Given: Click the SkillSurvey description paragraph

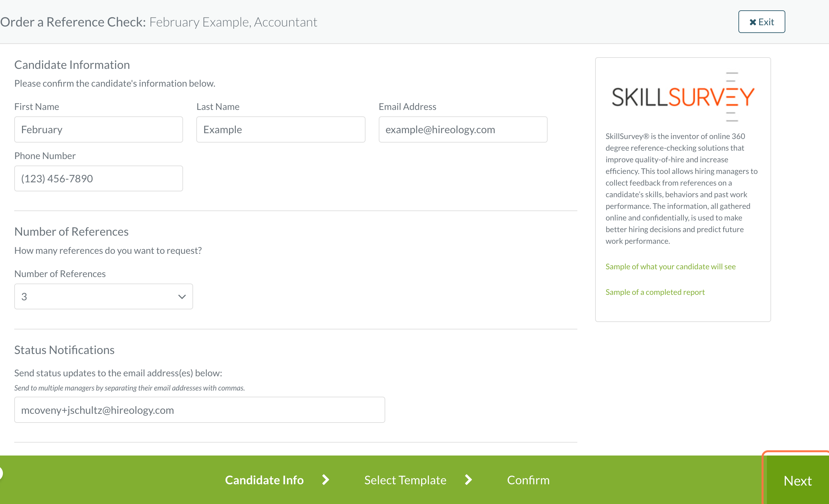Looking at the screenshot, I should pos(682,188).
